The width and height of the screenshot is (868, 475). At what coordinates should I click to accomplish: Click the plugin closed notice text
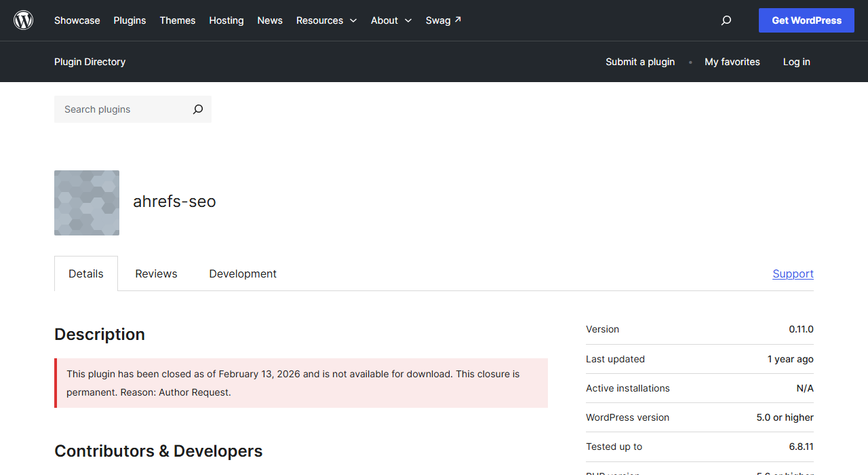pyautogui.click(x=293, y=383)
